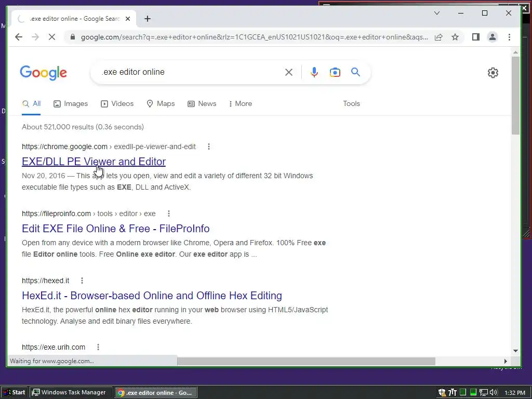Viewport: 532px width, 399px height.
Task: Open a new tab with plus button
Action: coord(147,19)
